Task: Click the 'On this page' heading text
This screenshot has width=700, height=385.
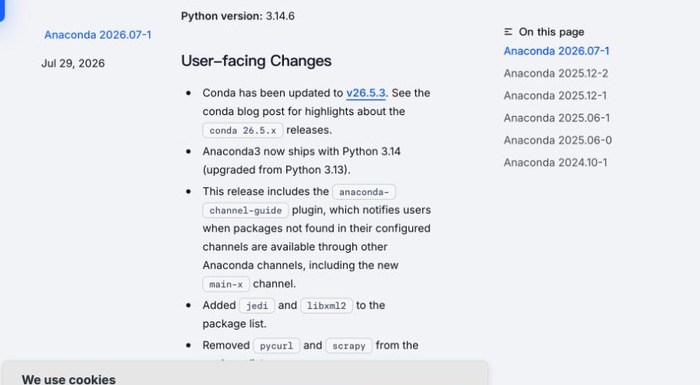Action: [x=551, y=32]
